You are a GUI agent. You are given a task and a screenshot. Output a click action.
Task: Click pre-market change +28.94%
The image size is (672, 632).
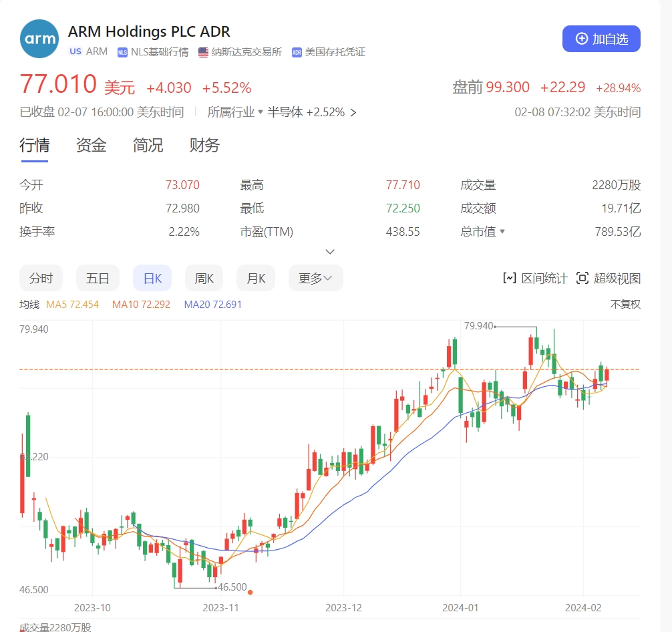pos(618,88)
